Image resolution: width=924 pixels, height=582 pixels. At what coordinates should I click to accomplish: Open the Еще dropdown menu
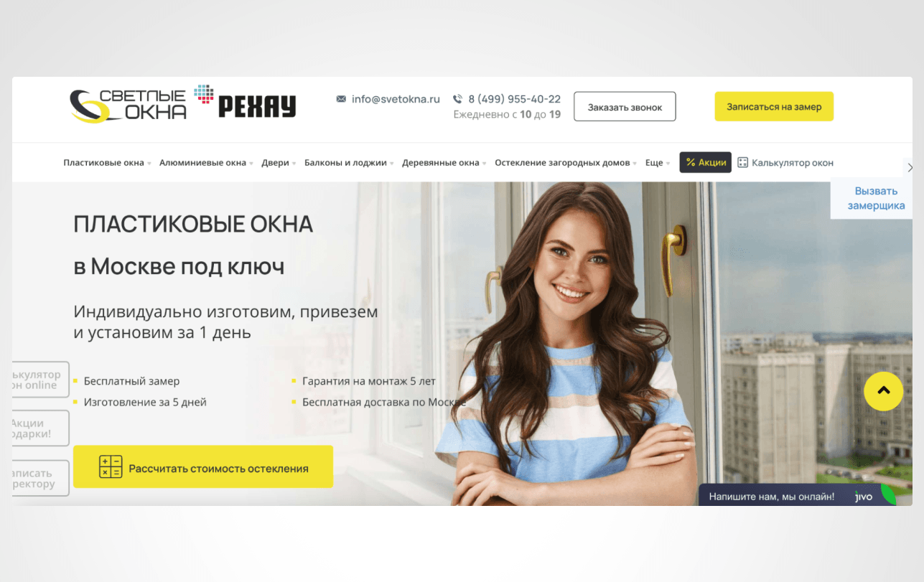coord(657,163)
